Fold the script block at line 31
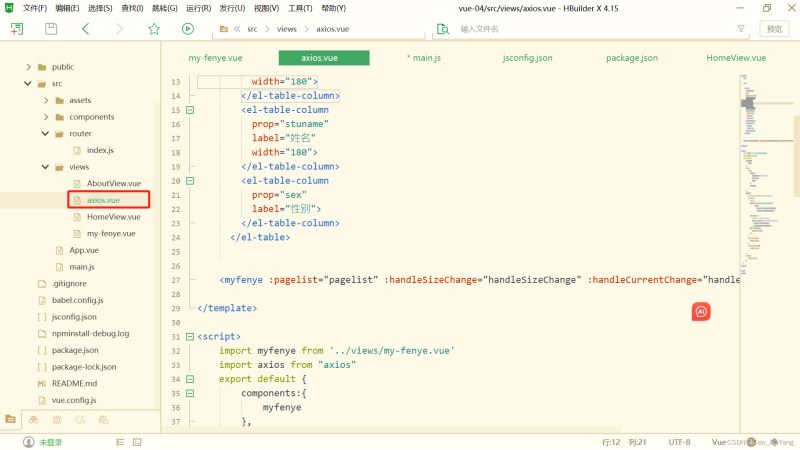Image resolution: width=800 pixels, height=450 pixels. [x=190, y=337]
